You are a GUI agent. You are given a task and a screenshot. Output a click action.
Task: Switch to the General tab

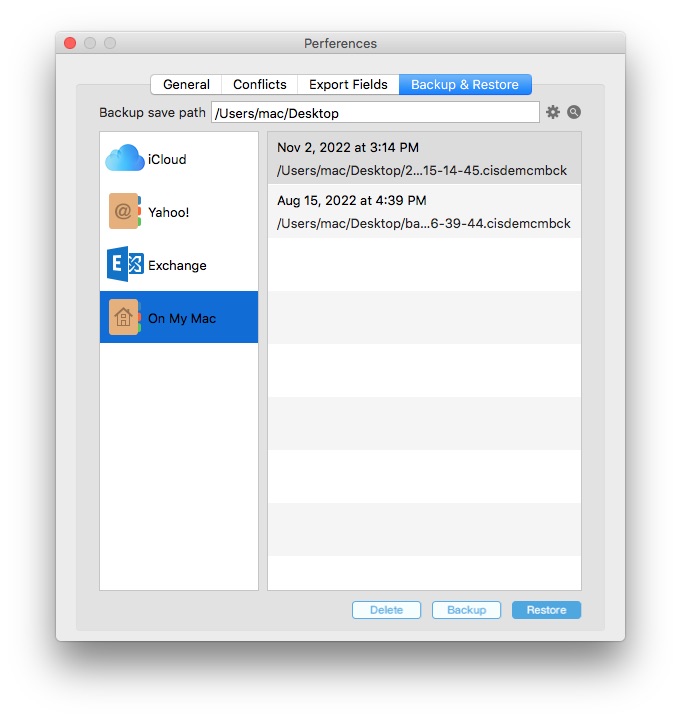(x=186, y=85)
